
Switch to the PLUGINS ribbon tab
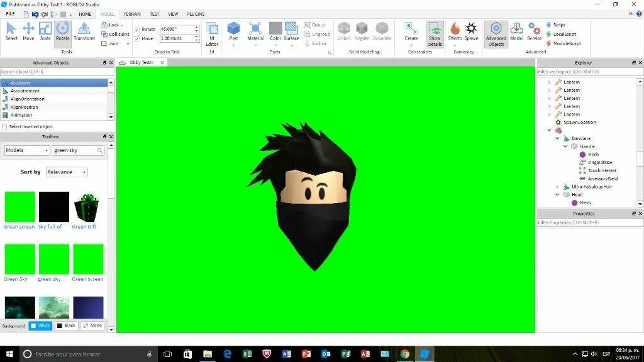pos(196,14)
